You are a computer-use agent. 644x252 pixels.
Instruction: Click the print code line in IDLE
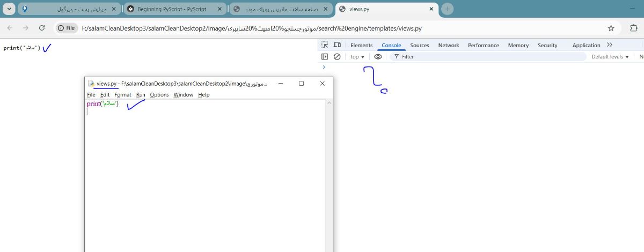click(103, 103)
